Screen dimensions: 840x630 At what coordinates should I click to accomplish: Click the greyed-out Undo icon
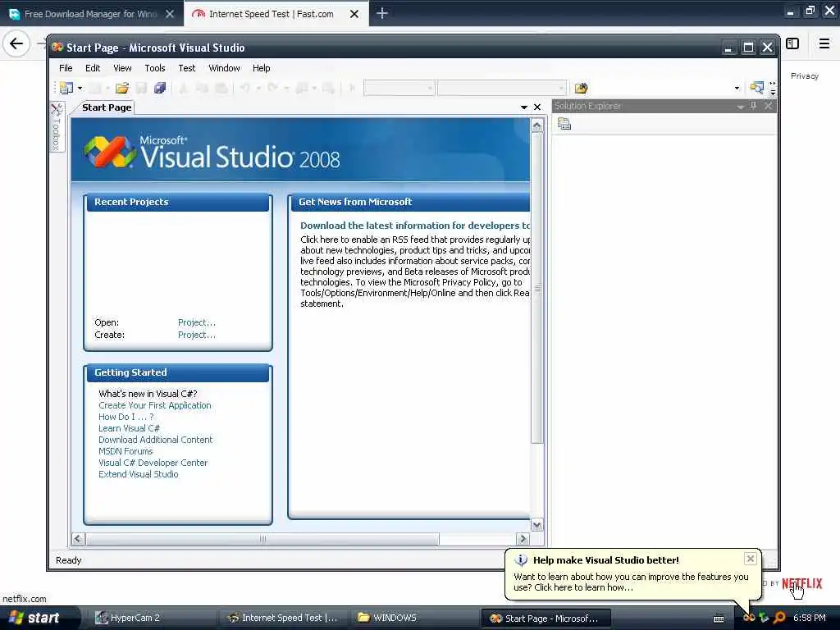pos(244,88)
